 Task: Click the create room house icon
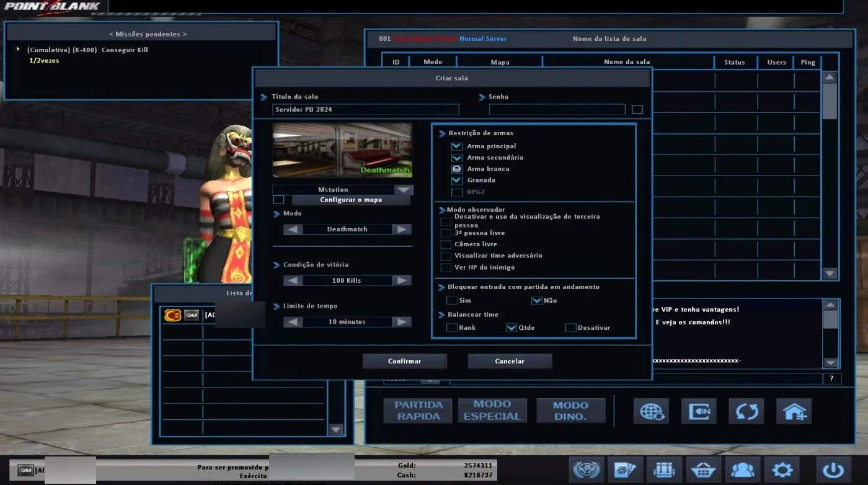(x=794, y=411)
